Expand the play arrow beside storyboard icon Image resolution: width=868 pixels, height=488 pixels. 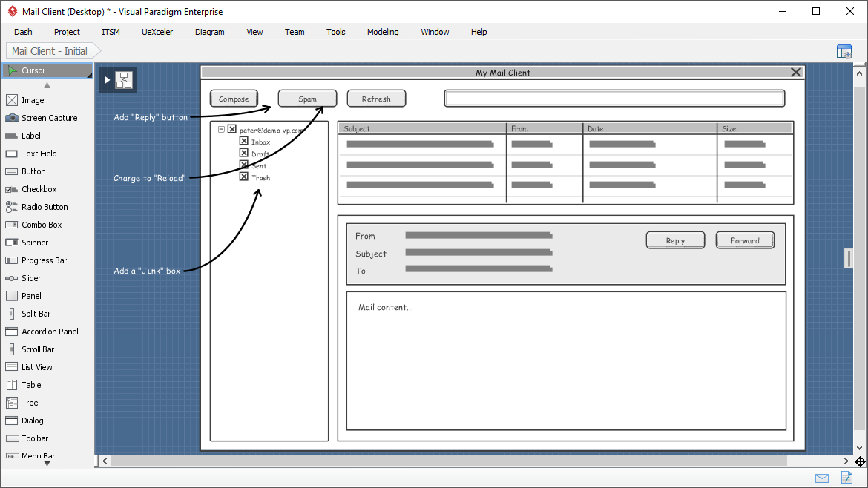pyautogui.click(x=108, y=80)
